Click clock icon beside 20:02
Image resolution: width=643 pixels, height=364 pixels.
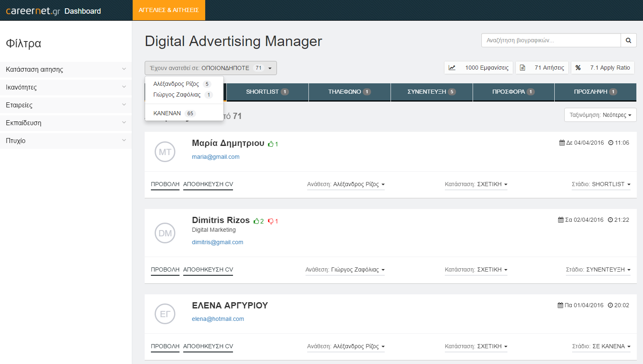click(x=610, y=305)
